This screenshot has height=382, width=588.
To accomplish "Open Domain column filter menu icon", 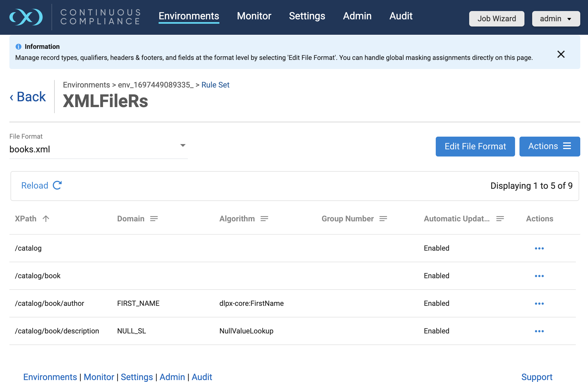I will [154, 219].
